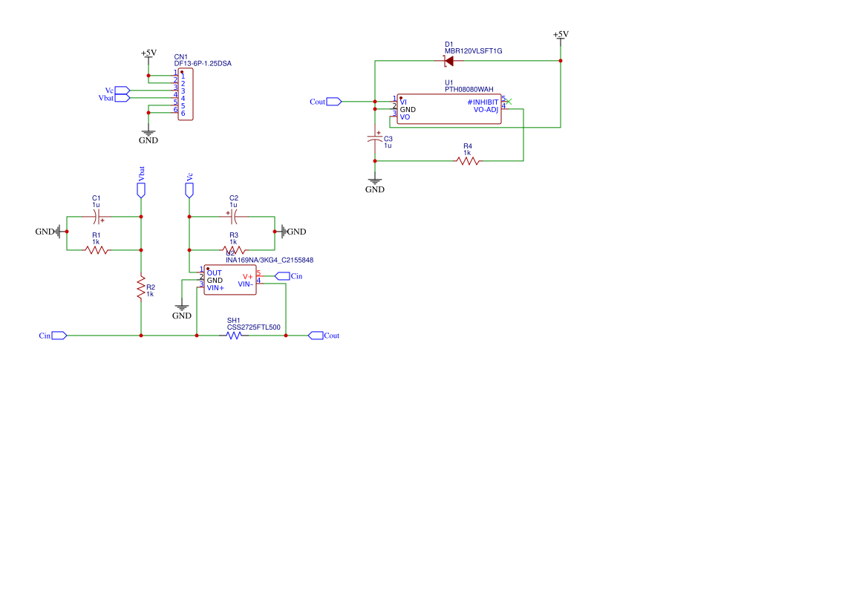The width and height of the screenshot is (868, 614).
Task: Click the U2 INA169 component body
Action: click(x=230, y=280)
